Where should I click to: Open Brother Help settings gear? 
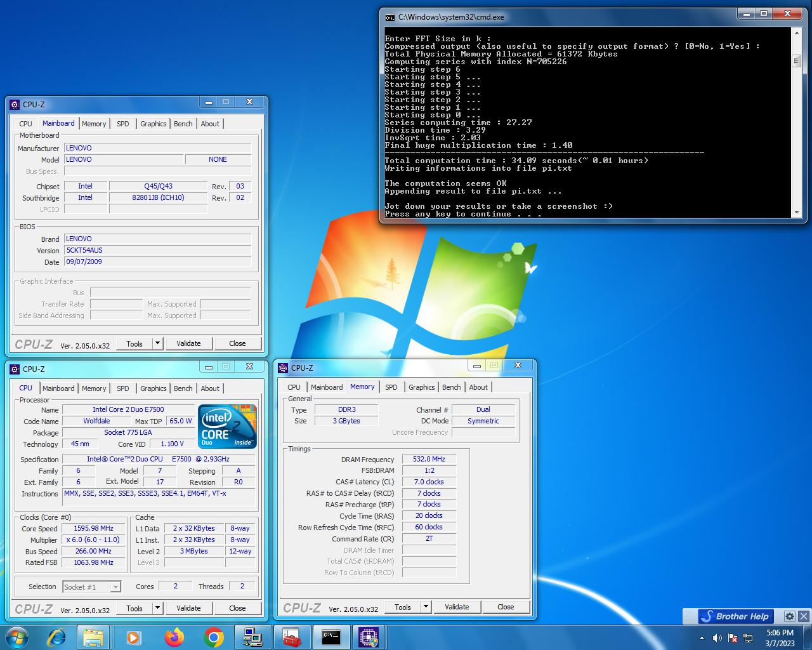790,616
